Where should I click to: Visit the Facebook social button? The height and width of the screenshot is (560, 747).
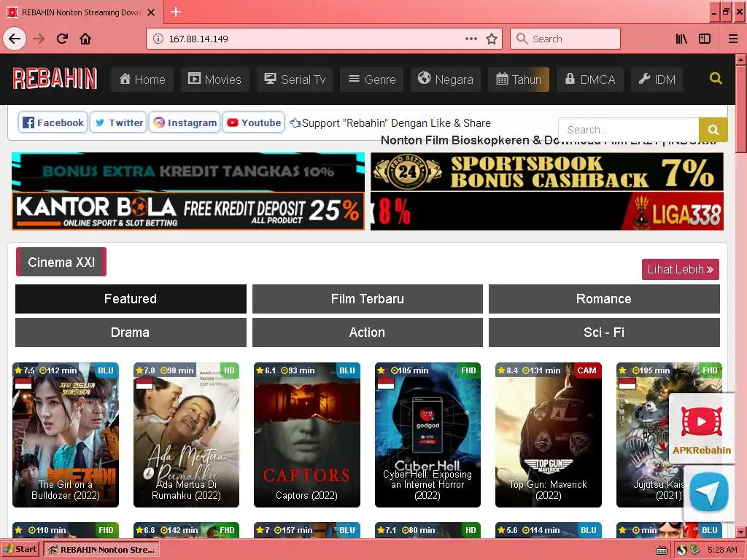click(x=53, y=122)
